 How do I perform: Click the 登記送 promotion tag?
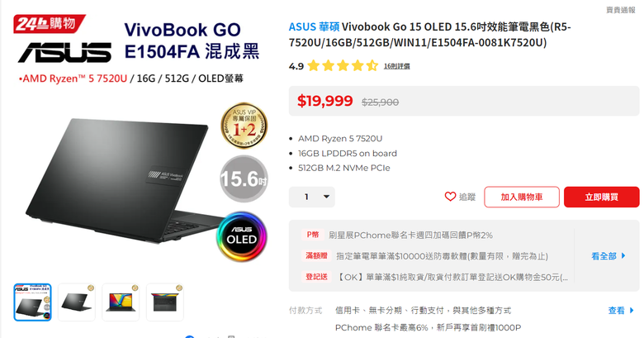pyautogui.click(x=316, y=277)
